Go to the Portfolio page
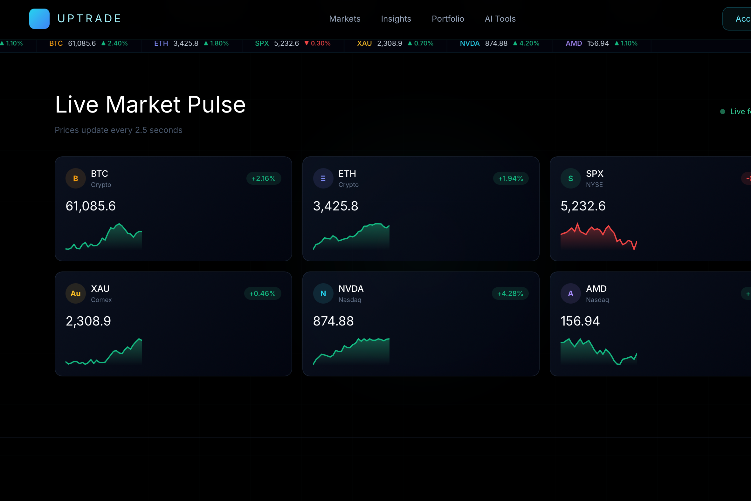 pyautogui.click(x=448, y=19)
